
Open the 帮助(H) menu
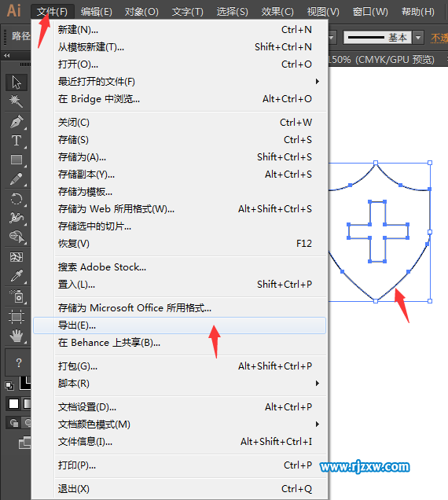pyautogui.click(x=417, y=12)
